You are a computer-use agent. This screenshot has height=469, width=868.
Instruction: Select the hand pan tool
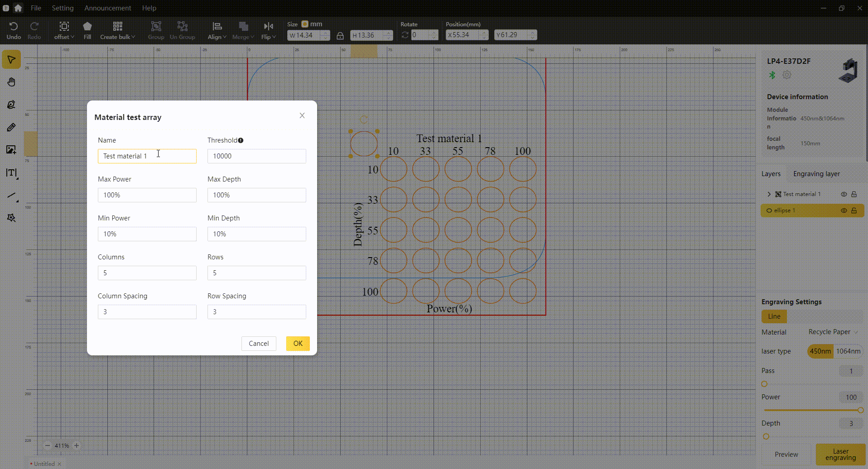point(11,82)
